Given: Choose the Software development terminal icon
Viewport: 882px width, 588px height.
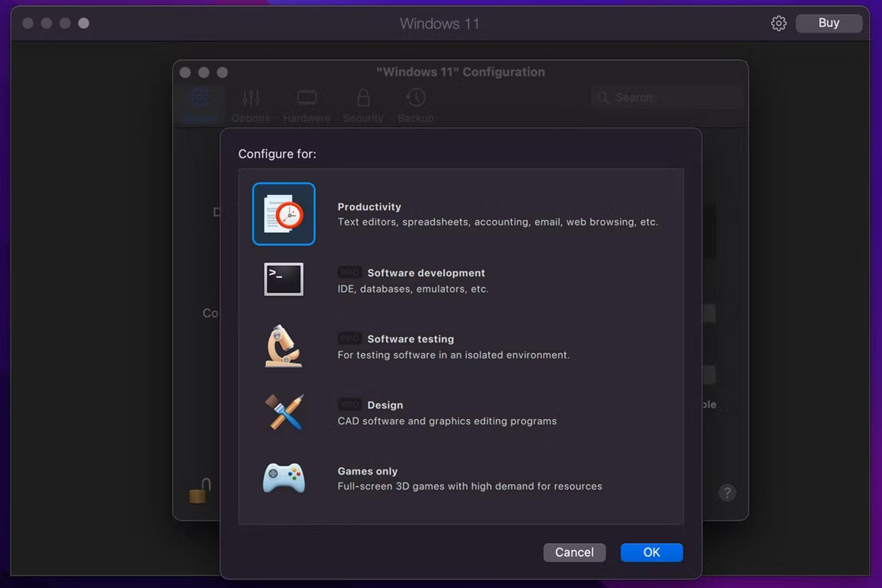Looking at the screenshot, I should (x=283, y=279).
